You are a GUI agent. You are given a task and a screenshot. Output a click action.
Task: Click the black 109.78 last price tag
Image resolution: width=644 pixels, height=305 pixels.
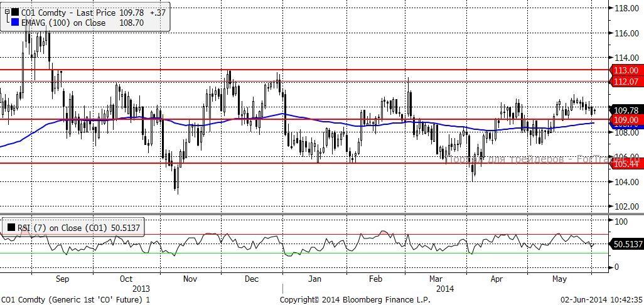pos(625,110)
